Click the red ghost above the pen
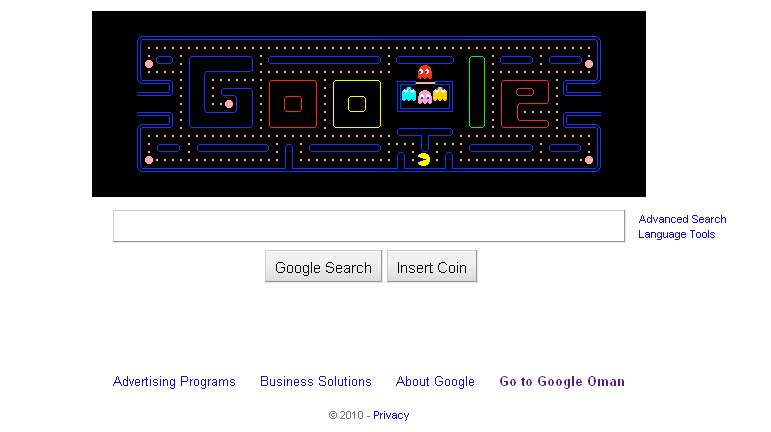Screen dimensions: 771x432 425,72
